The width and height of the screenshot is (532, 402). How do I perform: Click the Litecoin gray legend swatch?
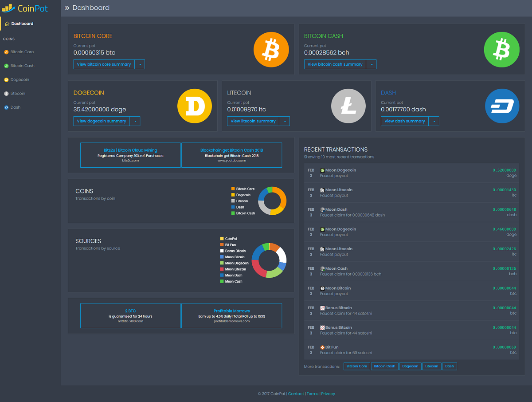click(x=233, y=201)
